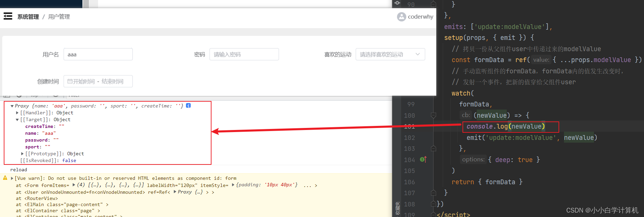This screenshot has height=217, width=644.
Task: Expand the [[Prototype]] Object entry
Action: tap(22, 154)
